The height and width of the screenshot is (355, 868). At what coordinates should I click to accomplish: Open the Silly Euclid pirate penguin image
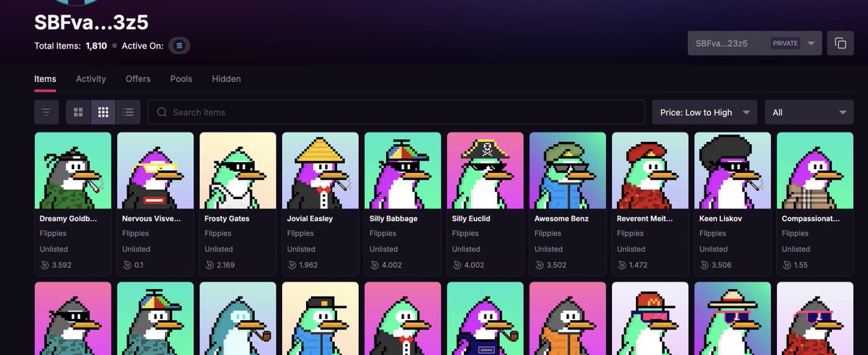click(x=485, y=171)
